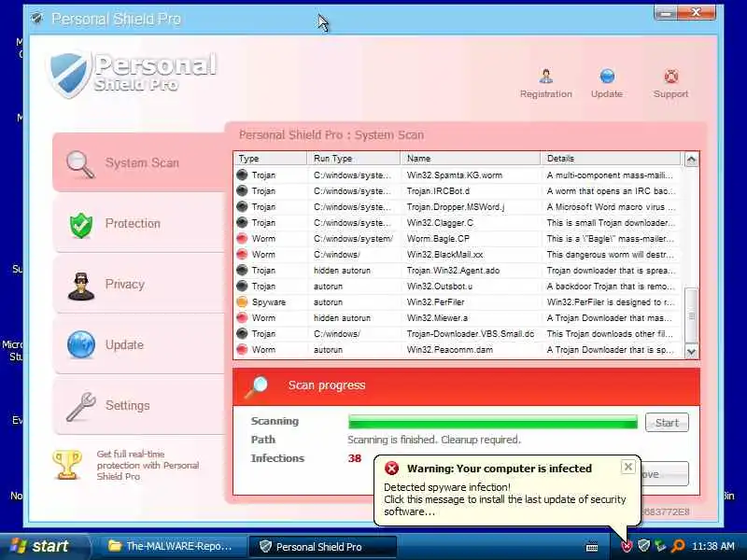This screenshot has width=747, height=560.
Task: Select the Trojan.Dropper.MSWord.j entry
Action: pos(458,206)
